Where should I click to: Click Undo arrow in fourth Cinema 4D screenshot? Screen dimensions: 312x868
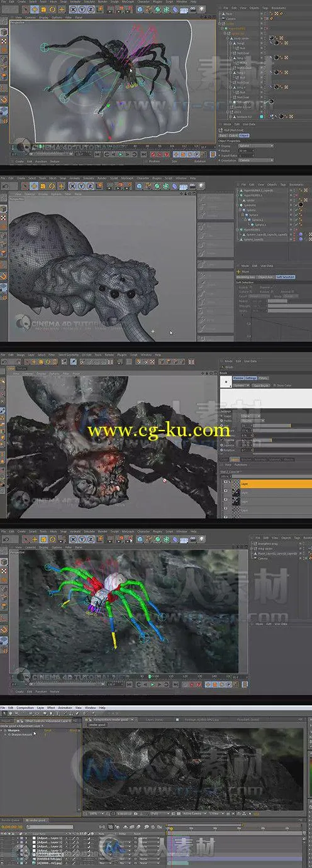point(6,538)
